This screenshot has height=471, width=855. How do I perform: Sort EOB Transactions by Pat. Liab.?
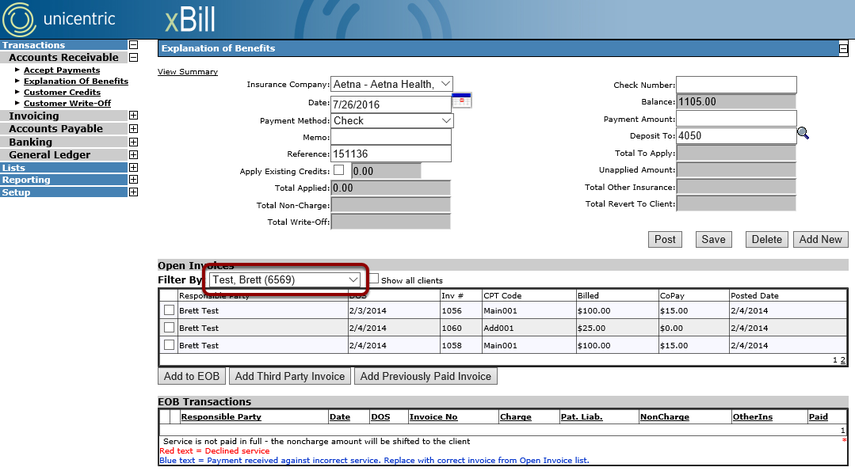[x=582, y=416]
